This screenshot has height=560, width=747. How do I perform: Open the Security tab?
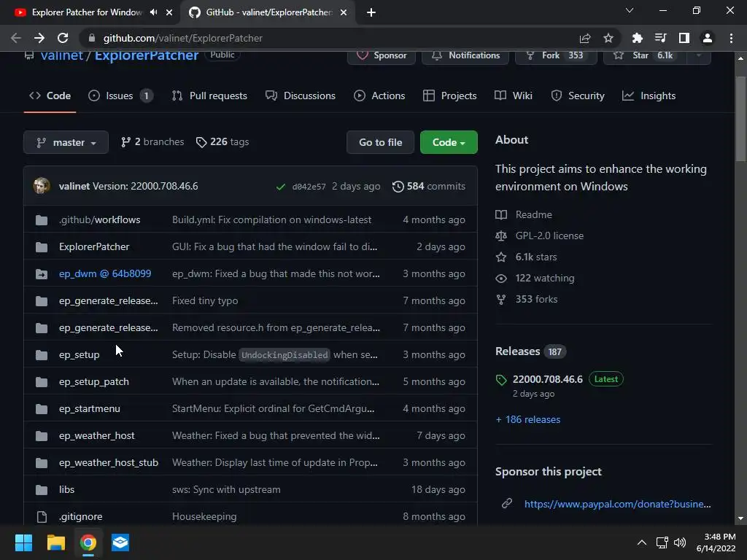pos(578,96)
